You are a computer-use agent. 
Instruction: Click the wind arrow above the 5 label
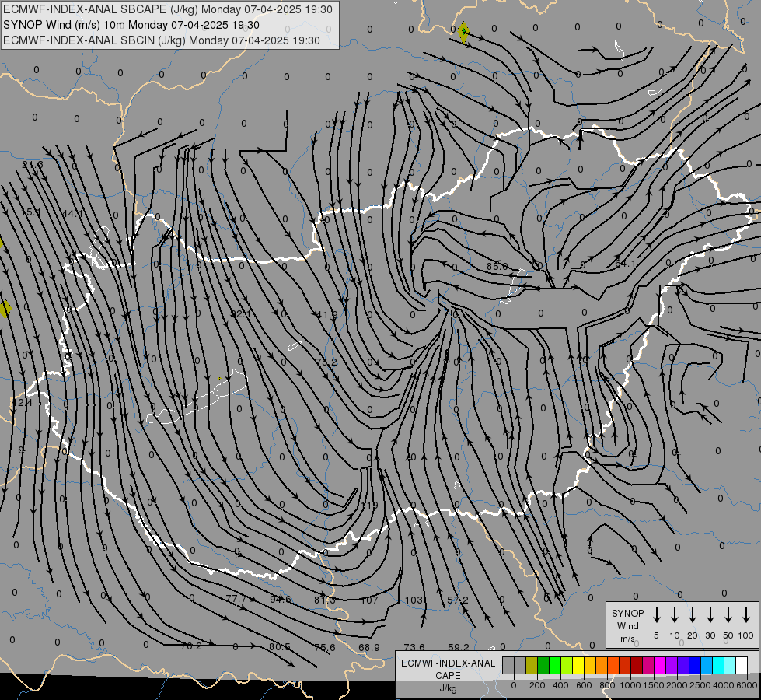click(x=657, y=615)
